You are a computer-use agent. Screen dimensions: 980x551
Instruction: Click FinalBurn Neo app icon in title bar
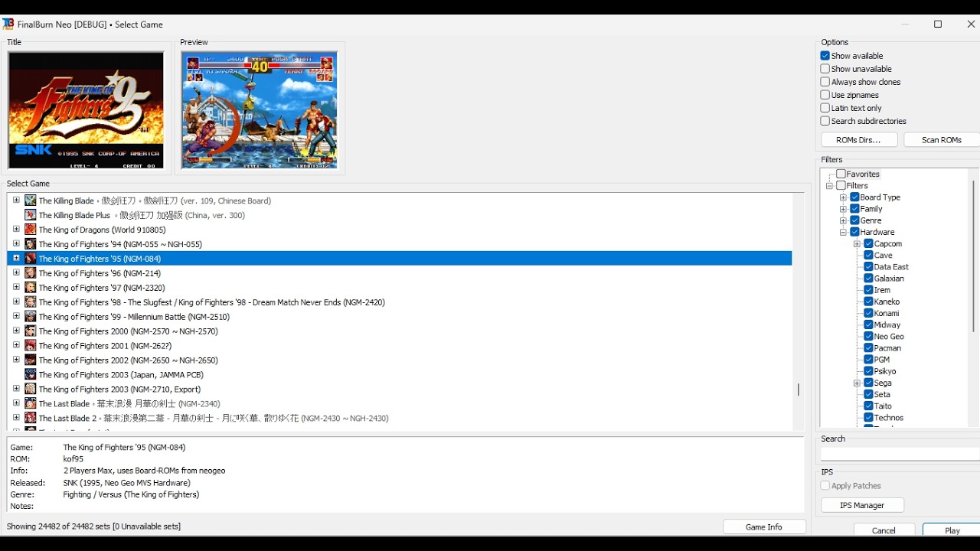click(x=8, y=24)
